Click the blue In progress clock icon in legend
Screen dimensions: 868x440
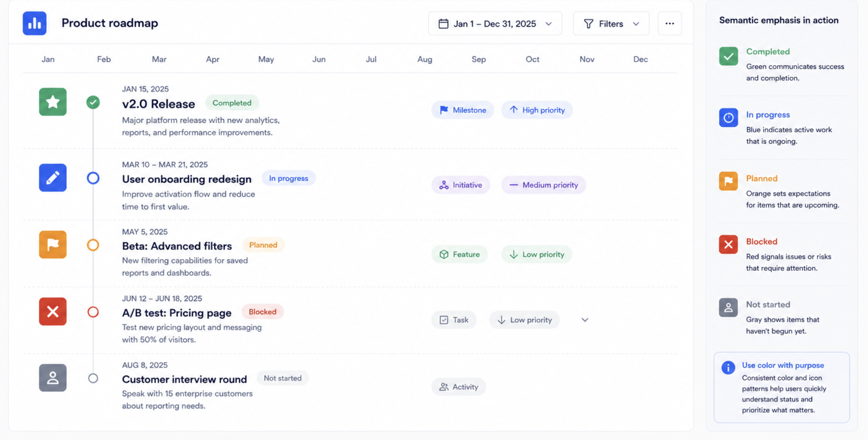728,118
